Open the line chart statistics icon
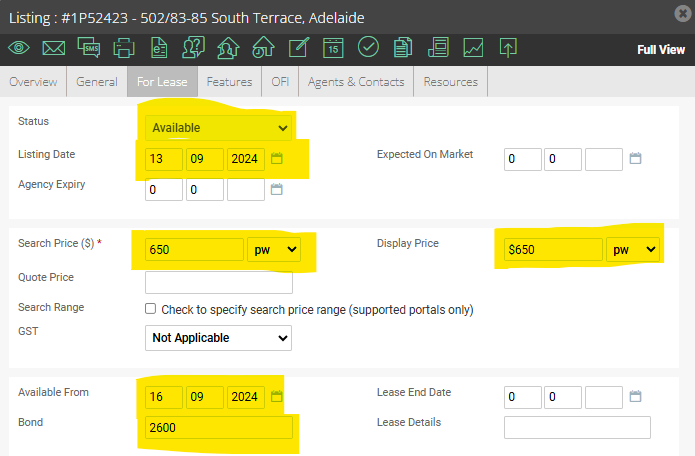695x456 pixels. (473, 47)
